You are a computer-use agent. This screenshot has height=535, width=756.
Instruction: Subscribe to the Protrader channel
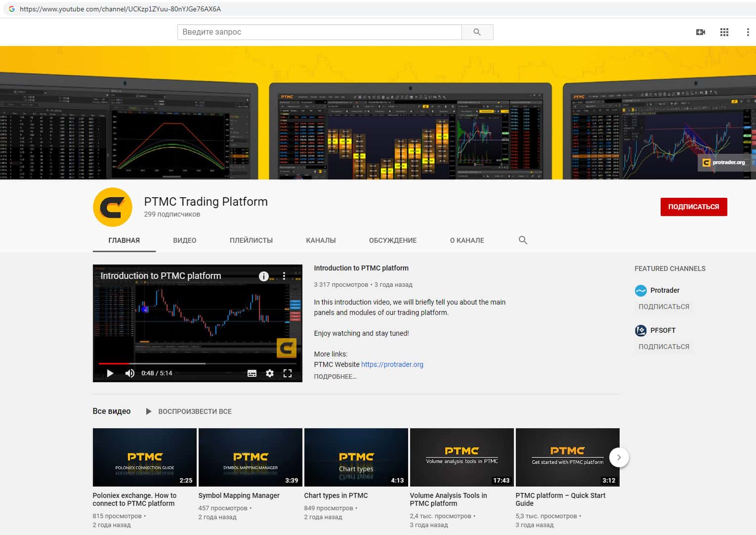point(664,307)
